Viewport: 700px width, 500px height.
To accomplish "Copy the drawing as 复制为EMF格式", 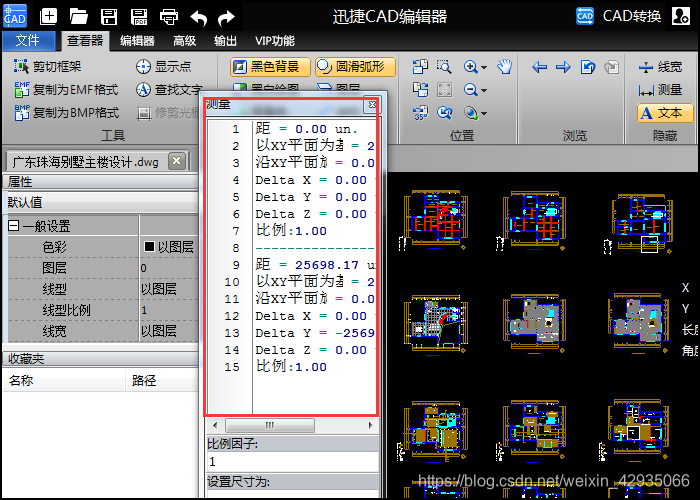I will pos(66,90).
